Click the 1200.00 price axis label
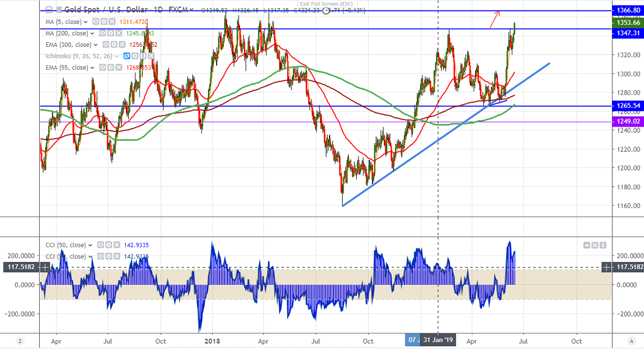 click(628, 168)
